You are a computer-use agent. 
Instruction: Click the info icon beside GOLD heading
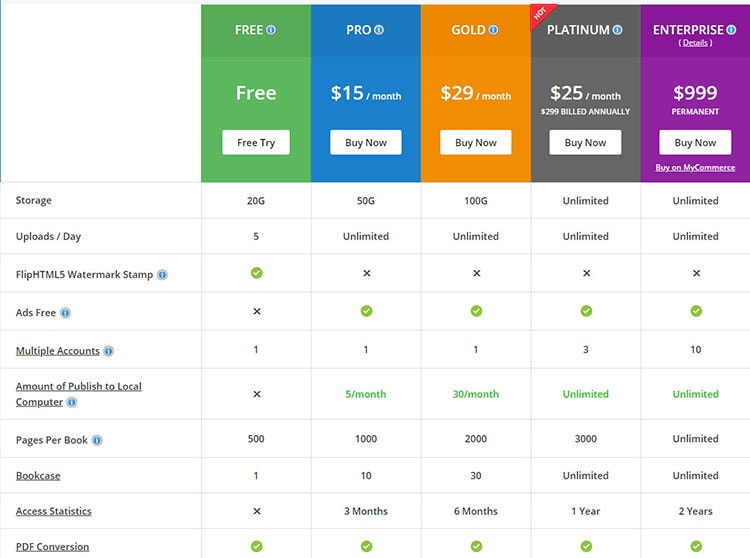[x=493, y=30]
